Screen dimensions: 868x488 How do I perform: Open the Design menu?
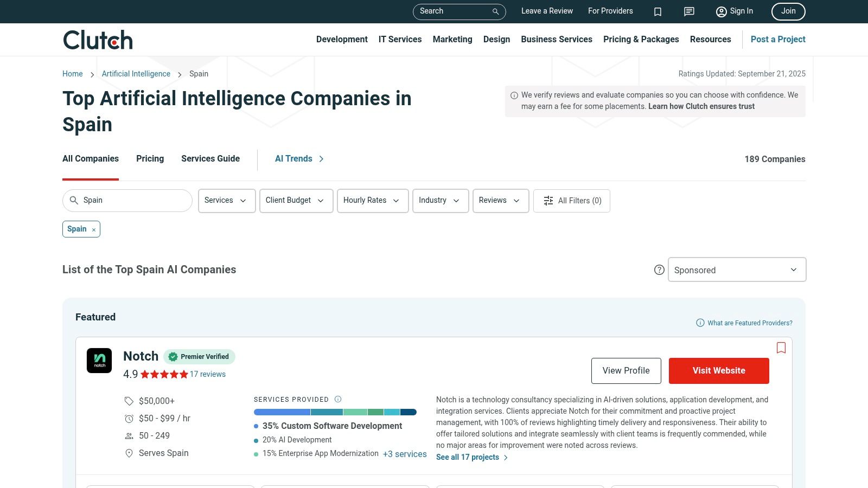[496, 39]
